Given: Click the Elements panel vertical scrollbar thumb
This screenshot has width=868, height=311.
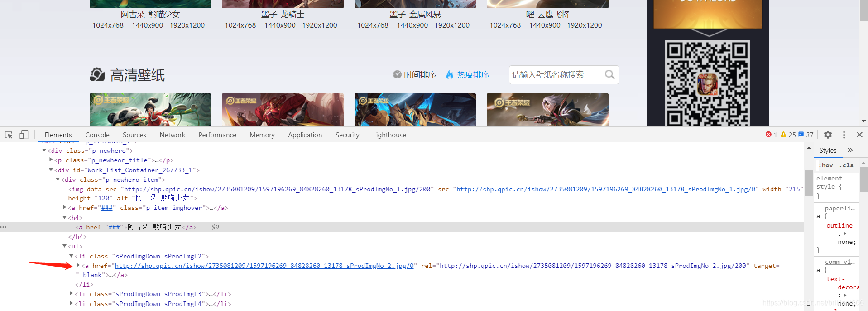Looking at the screenshot, I should click(x=809, y=183).
